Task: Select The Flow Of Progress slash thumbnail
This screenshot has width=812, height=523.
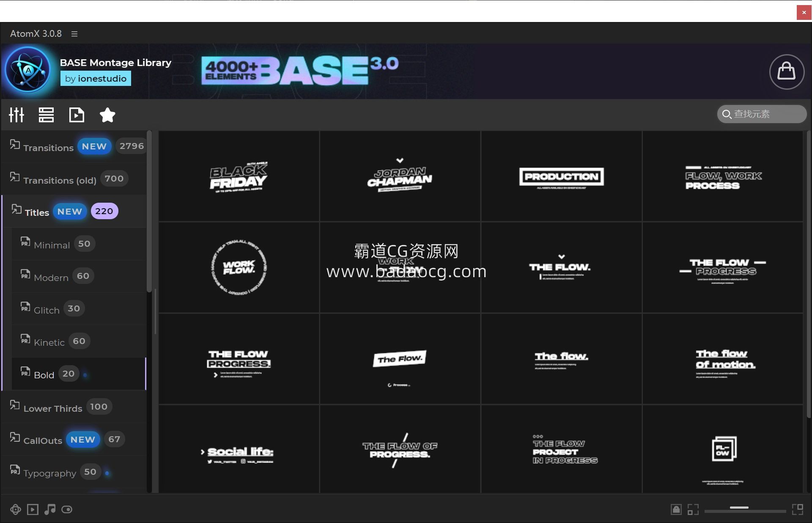Action: click(400, 449)
